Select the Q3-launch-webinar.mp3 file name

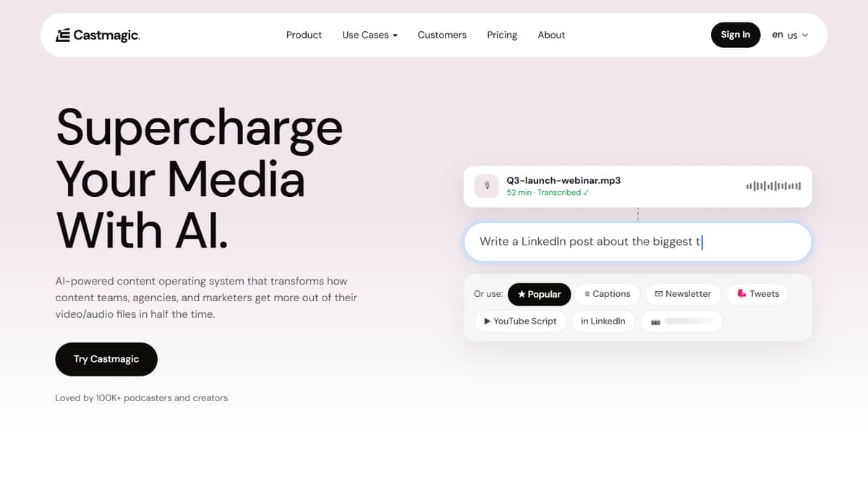click(563, 180)
